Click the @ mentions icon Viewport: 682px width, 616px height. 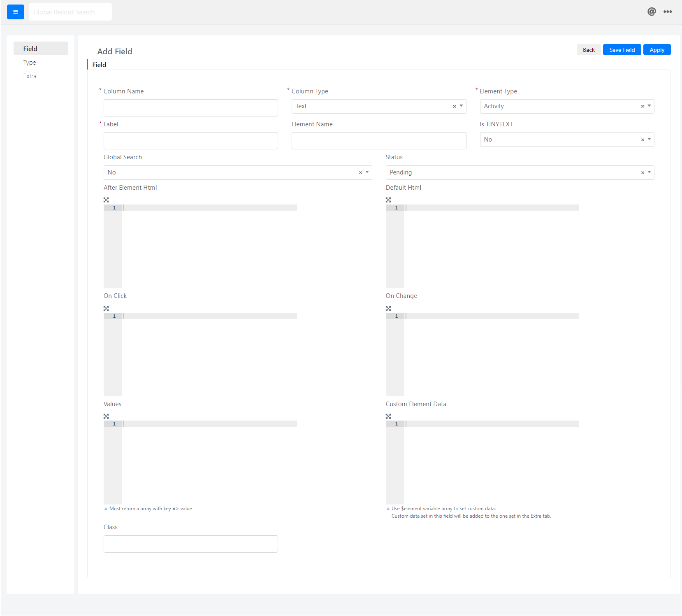click(652, 12)
